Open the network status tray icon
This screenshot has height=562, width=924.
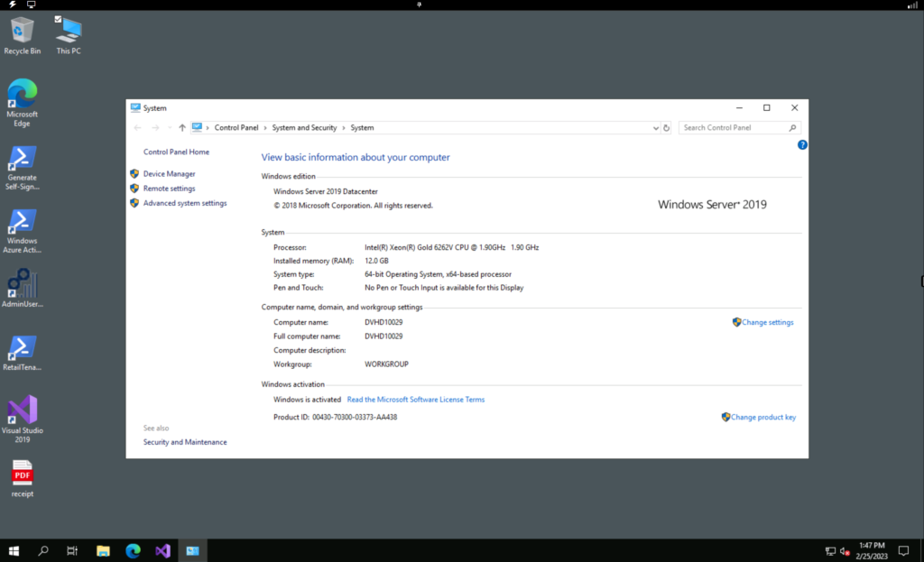click(x=830, y=551)
